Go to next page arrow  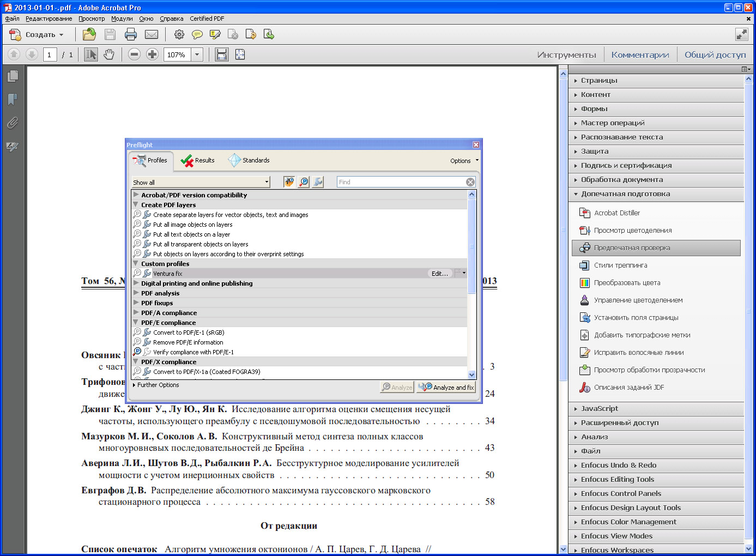(32, 55)
